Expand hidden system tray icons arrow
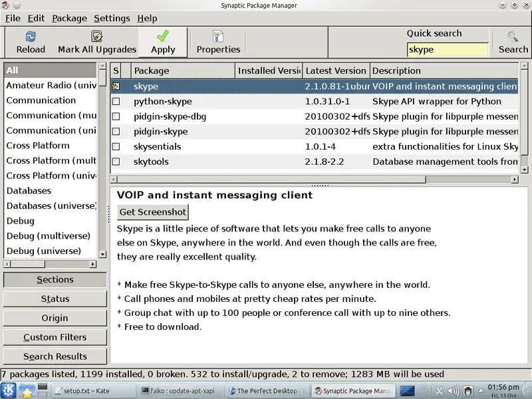Image resolution: width=532 pixels, height=399 pixels. [x=481, y=390]
